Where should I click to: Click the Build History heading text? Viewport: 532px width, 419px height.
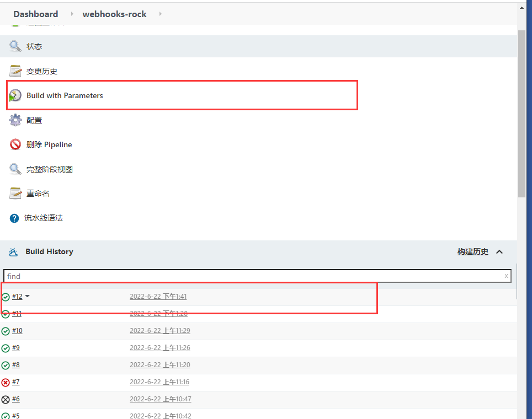pos(49,251)
